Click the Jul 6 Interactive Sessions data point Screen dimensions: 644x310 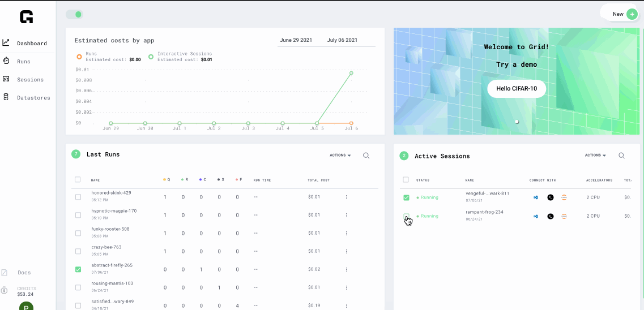pos(351,73)
